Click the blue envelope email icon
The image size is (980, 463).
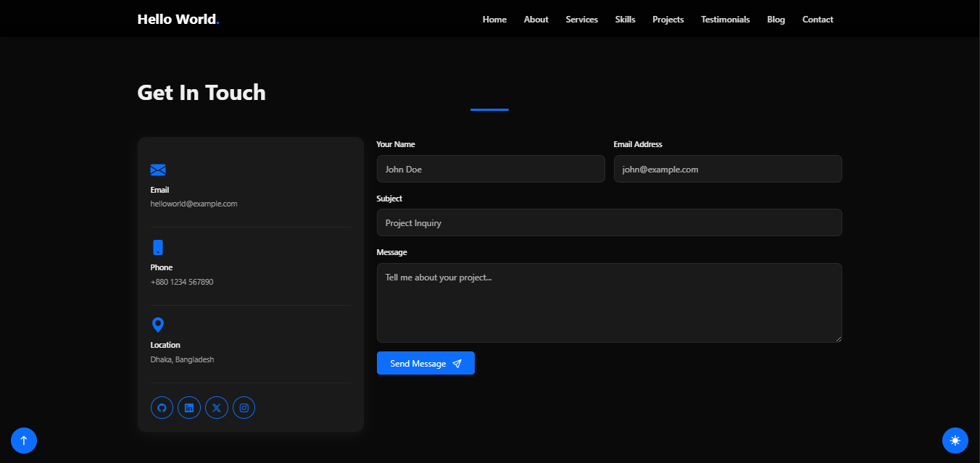click(x=158, y=170)
